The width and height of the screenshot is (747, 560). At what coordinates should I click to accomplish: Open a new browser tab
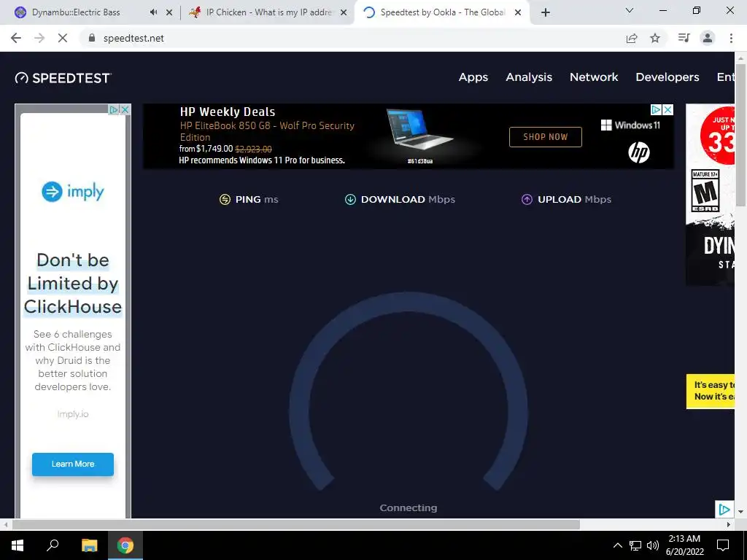(x=546, y=12)
